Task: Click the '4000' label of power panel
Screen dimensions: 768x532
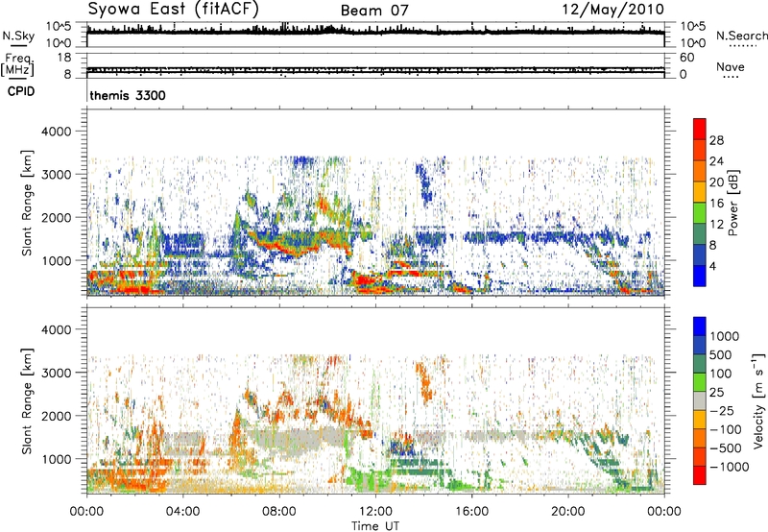Action: pos(56,132)
